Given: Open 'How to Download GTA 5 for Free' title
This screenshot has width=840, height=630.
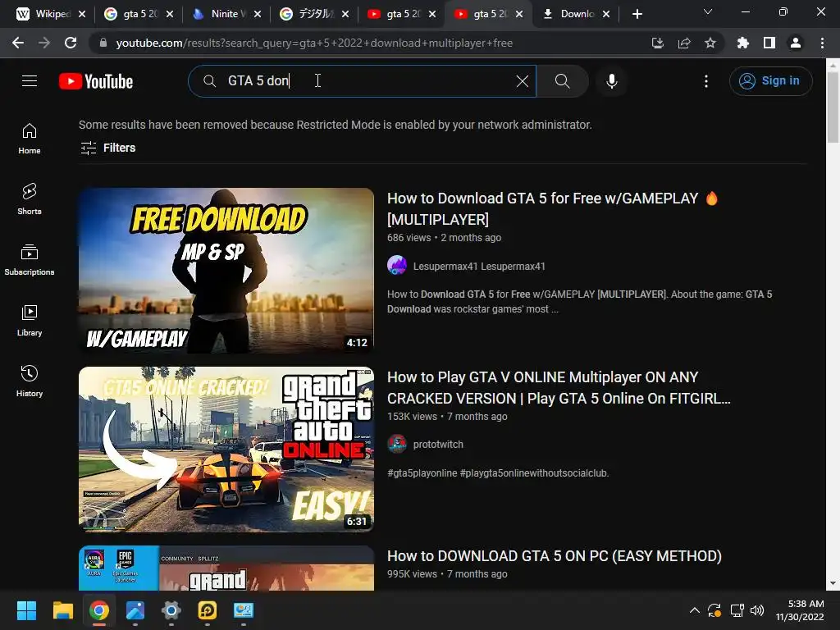Looking at the screenshot, I should [552, 208].
